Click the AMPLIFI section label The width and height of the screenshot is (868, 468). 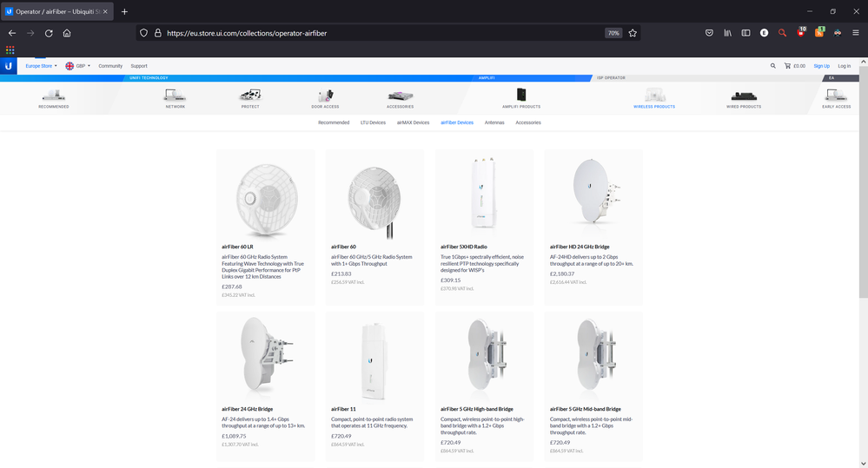click(x=487, y=78)
